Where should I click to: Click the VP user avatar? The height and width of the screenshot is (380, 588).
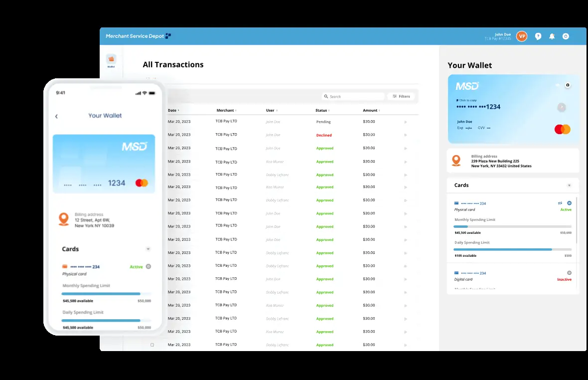click(x=522, y=36)
